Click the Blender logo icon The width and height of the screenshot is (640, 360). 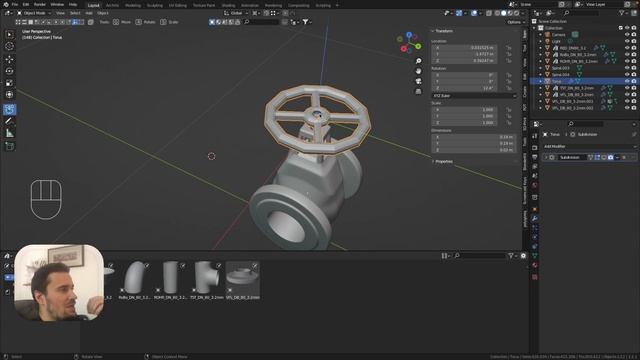(6, 4)
